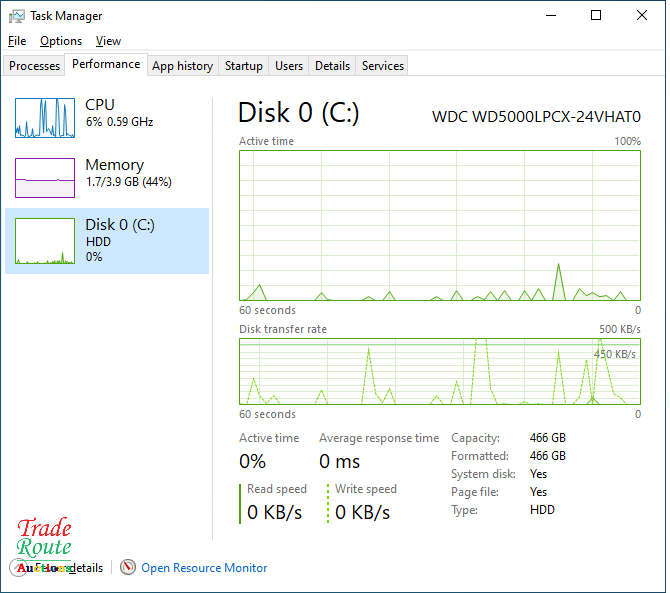Click the Disk transfer rate graph

coord(440,371)
